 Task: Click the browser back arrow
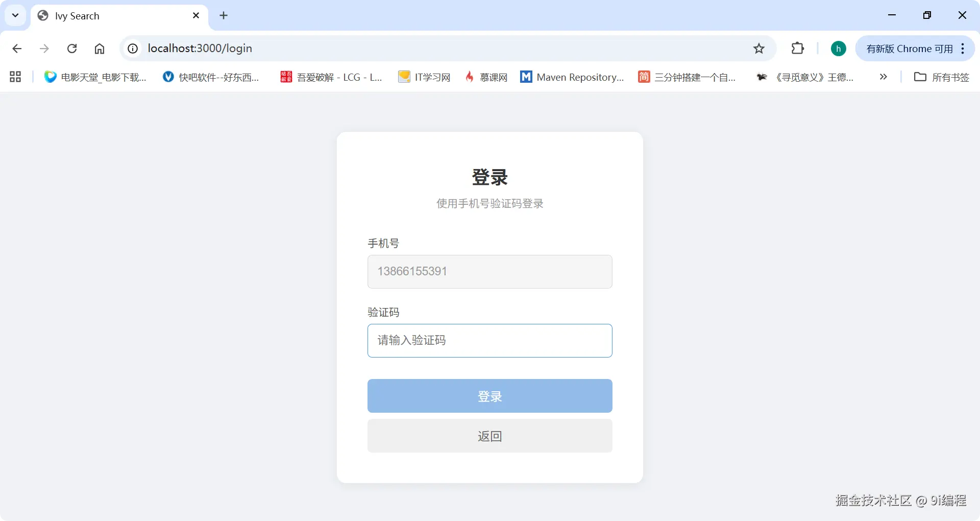point(17,49)
